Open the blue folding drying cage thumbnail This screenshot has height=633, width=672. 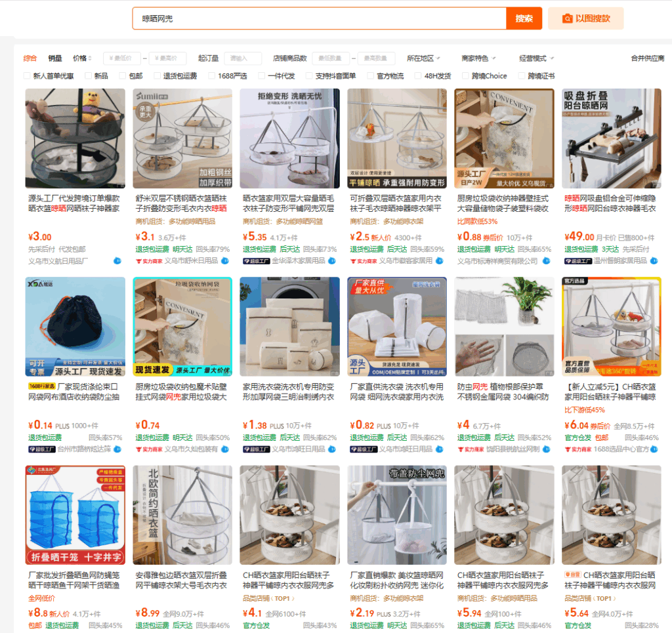(x=75, y=515)
